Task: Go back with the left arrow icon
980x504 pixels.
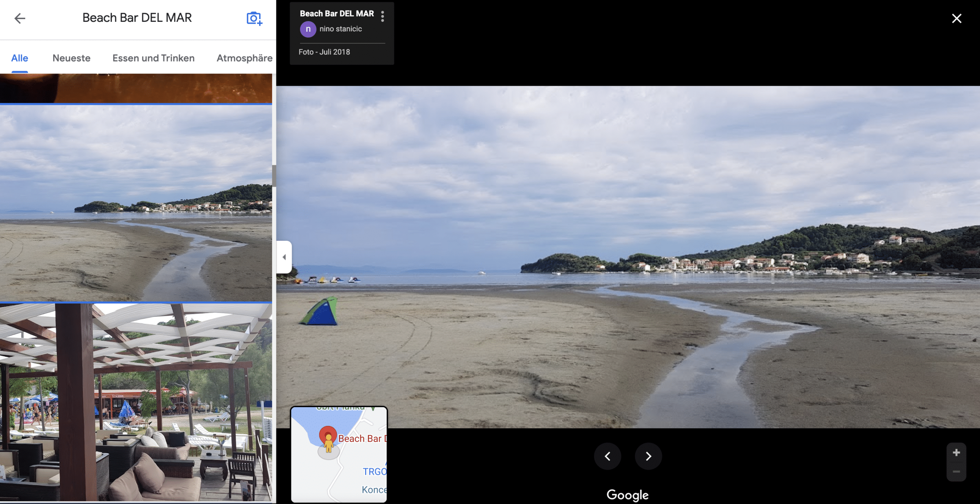Action: coord(20,18)
